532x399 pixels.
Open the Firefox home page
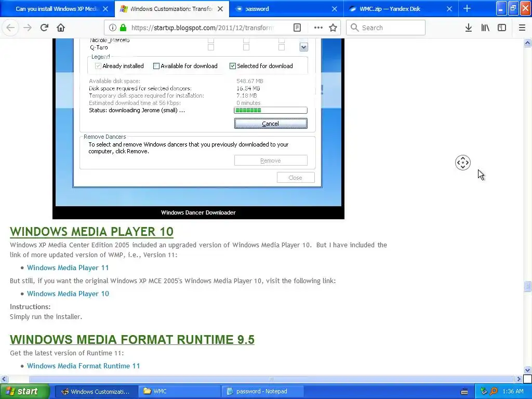point(61,28)
